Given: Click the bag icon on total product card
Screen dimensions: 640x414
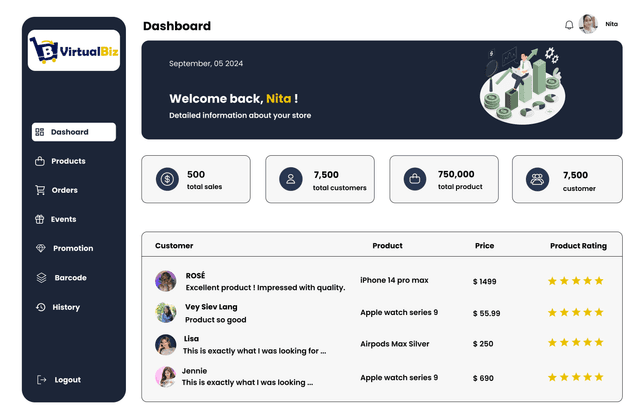Looking at the screenshot, I should click(x=415, y=179).
